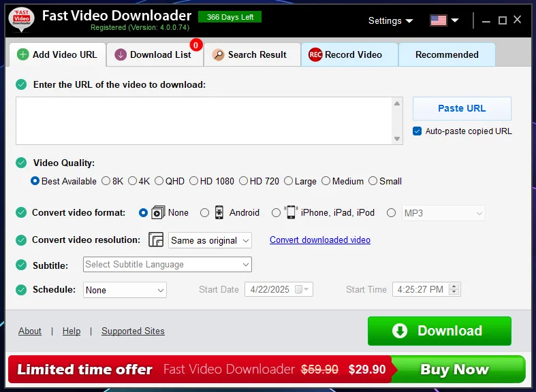Click the red REC icon on Record Video tab
The height and width of the screenshot is (392, 536).
pos(315,54)
